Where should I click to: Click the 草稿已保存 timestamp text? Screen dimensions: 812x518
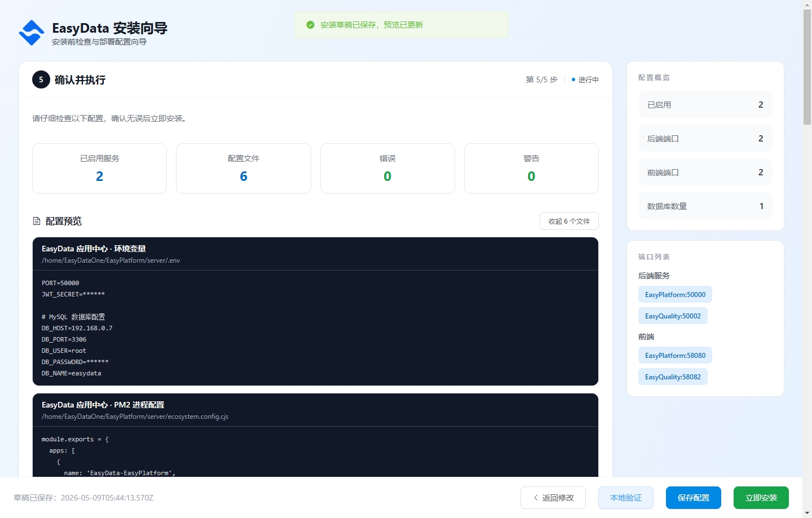tap(83, 498)
